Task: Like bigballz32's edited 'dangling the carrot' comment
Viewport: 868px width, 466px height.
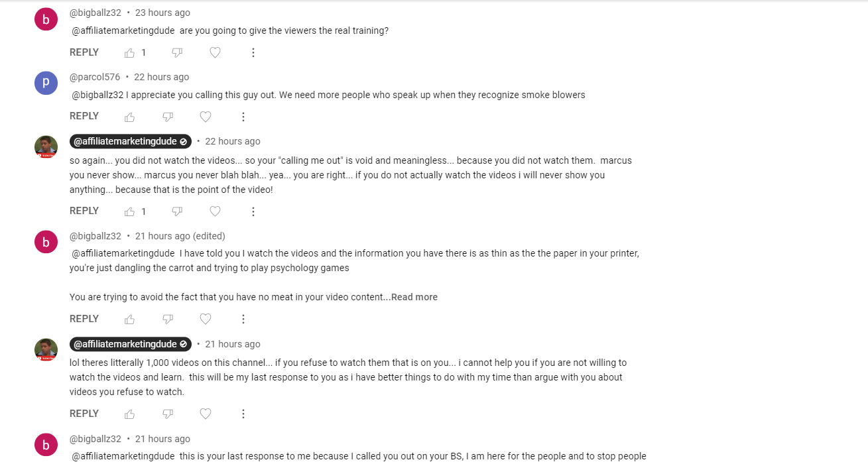Action: 130,320
